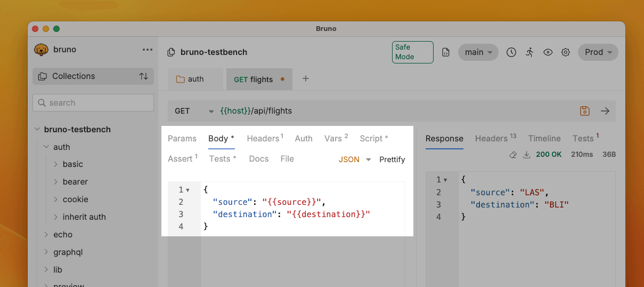Click the save request floppy disk icon
Viewport: 644px width, 287px height.
coord(585,111)
